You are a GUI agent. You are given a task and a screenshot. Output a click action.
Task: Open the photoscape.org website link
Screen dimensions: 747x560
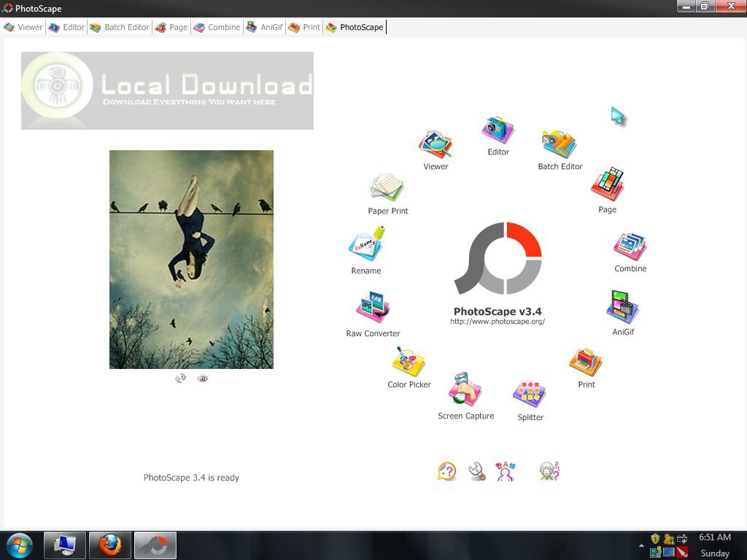point(498,322)
